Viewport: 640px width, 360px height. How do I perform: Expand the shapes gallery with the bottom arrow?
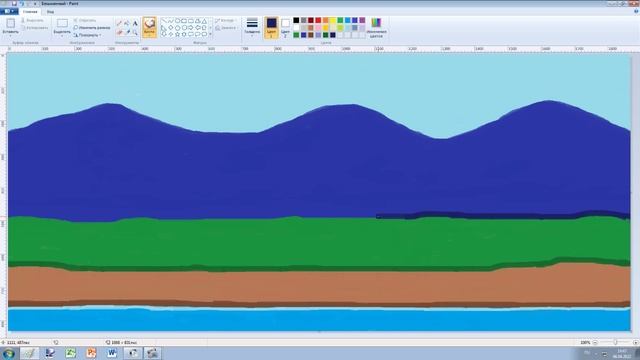211,34
